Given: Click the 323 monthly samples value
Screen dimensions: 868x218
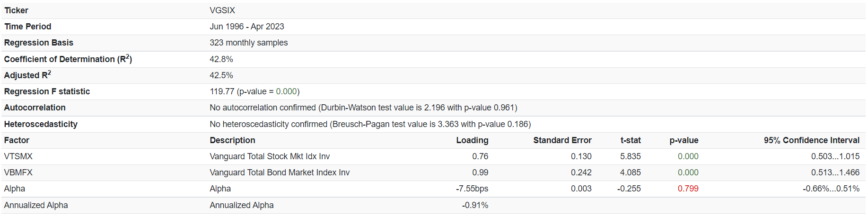Looking at the screenshot, I should 248,43.
